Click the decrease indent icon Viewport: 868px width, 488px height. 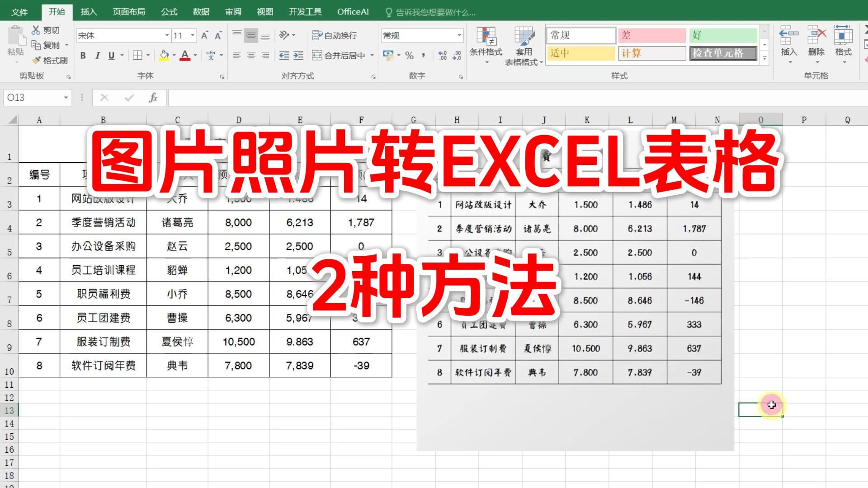point(284,55)
